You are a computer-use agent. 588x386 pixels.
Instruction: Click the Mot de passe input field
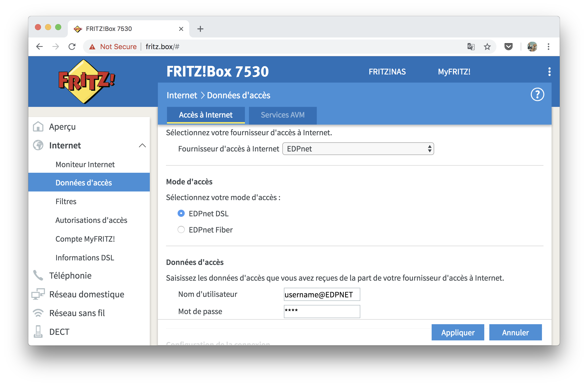click(x=322, y=311)
